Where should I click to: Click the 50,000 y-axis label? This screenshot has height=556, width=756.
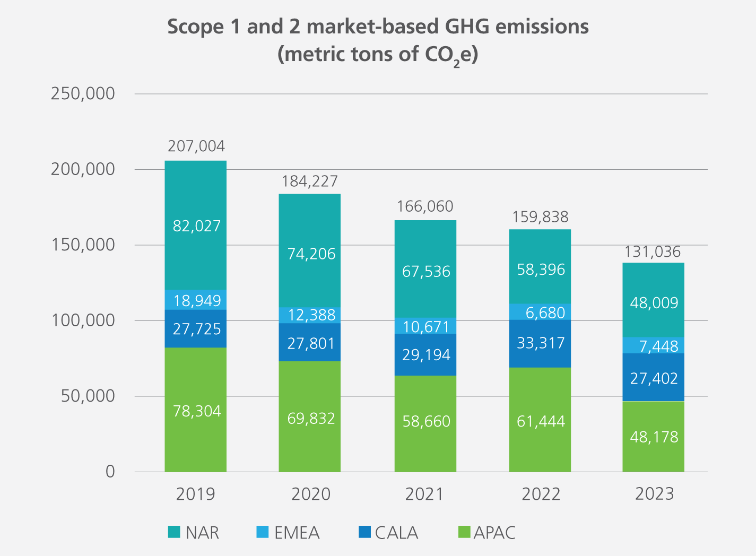[x=88, y=396]
